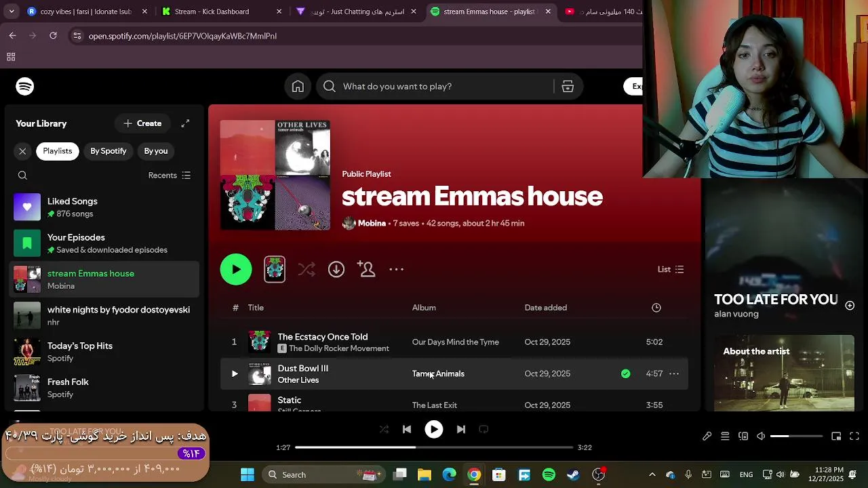868x488 pixels.
Task: Open more options for Dust Bowl III
Action: [674, 373]
